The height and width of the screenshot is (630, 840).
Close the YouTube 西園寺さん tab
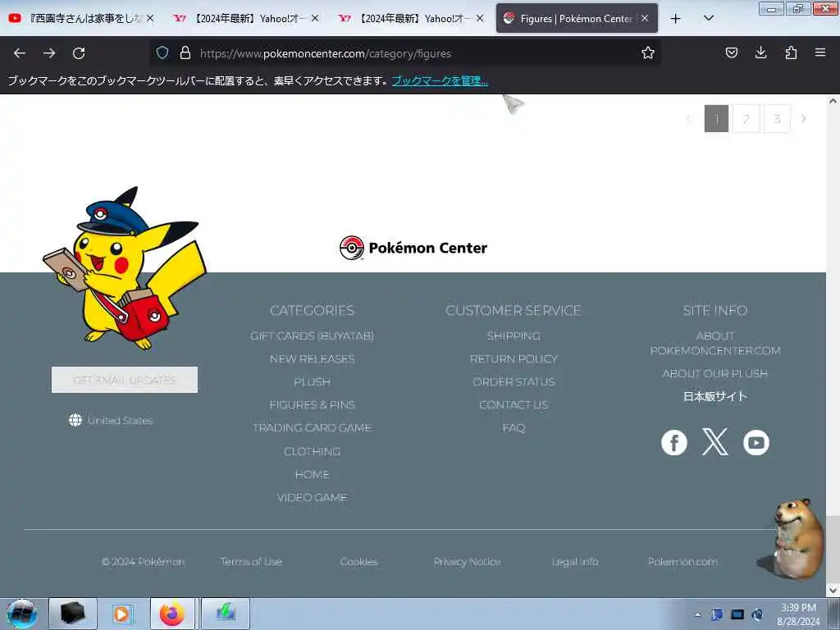151,19
